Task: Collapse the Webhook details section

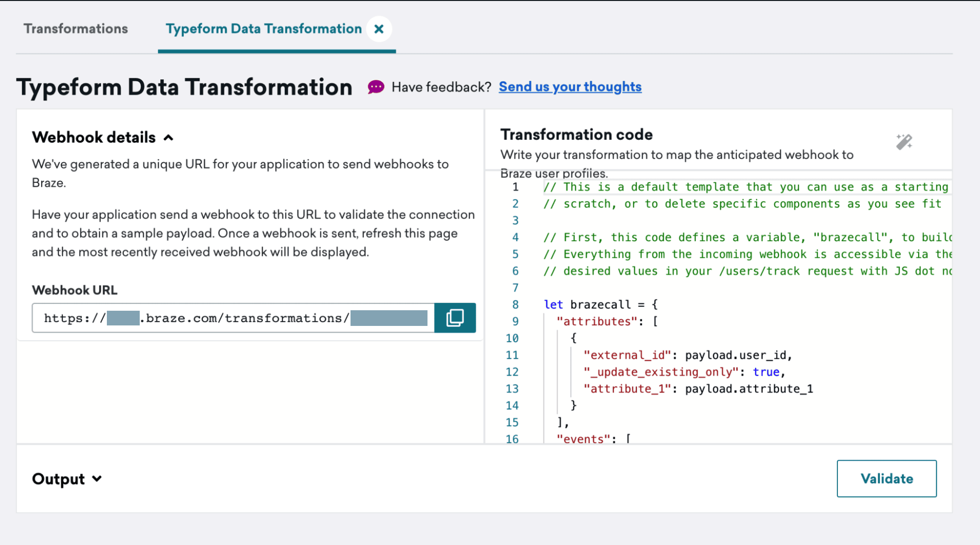Action: (168, 138)
